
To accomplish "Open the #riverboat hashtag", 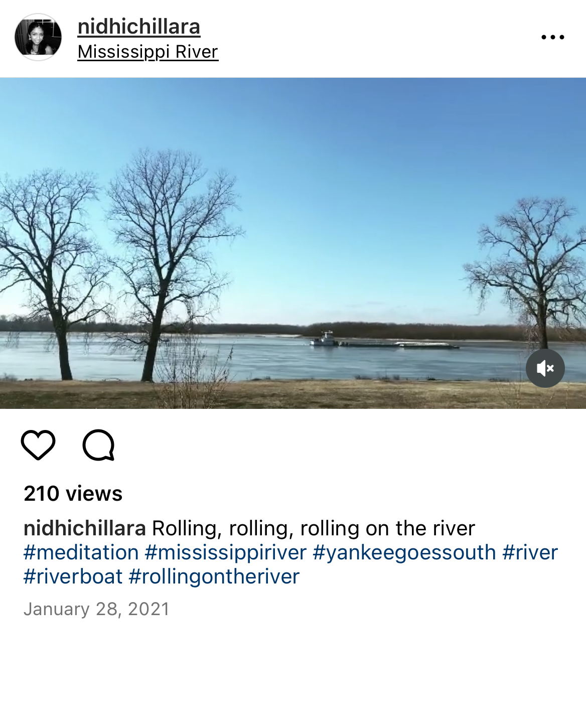I will point(73,576).
